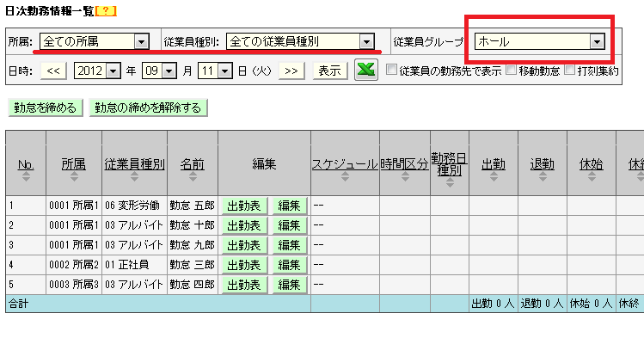The width and height of the screenshot is (644, 338).
Task: Open the day dropdown showing 11
Action: [215, 71]
